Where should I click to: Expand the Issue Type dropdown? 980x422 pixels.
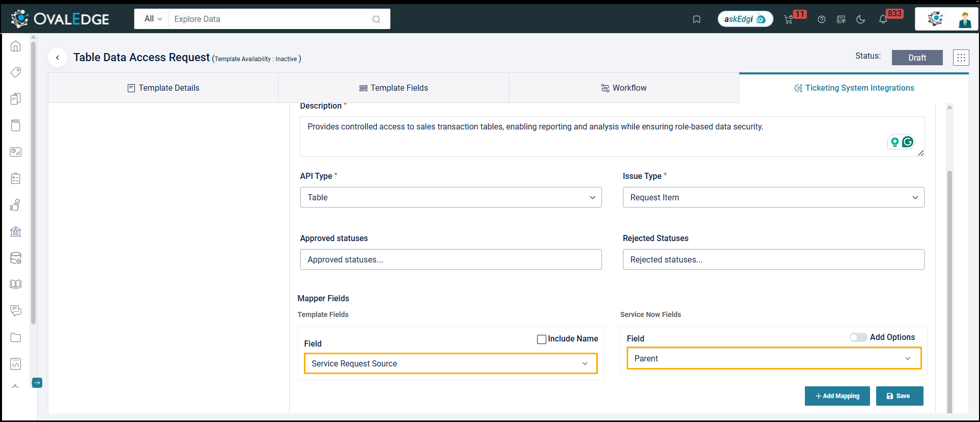(773, 197)
